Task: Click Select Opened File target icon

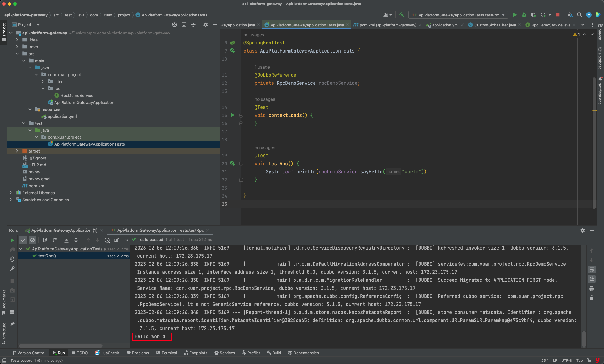Action: (174, 25)
